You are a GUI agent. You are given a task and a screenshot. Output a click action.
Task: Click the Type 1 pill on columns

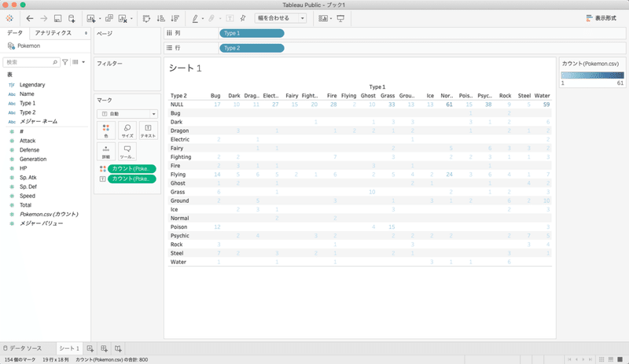[252, 33]
